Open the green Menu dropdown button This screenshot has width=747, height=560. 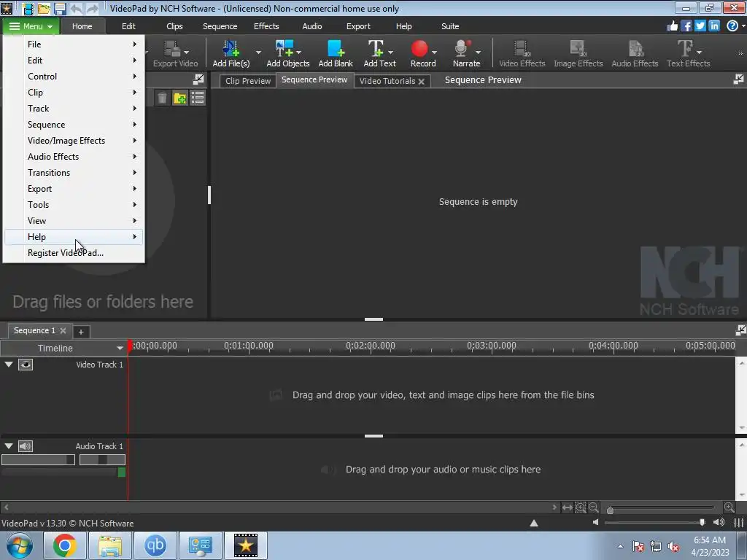click(31, 26)
